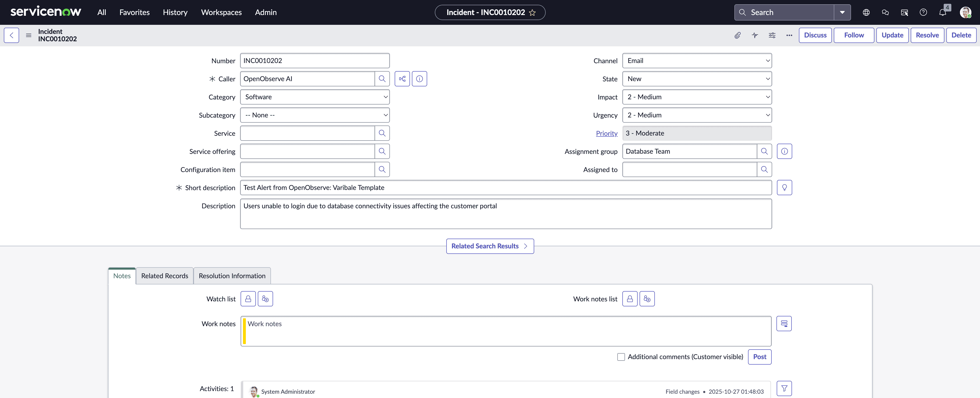Unlock the Work notes list padlock
This screenshot has width=980, height=398.
630,298
